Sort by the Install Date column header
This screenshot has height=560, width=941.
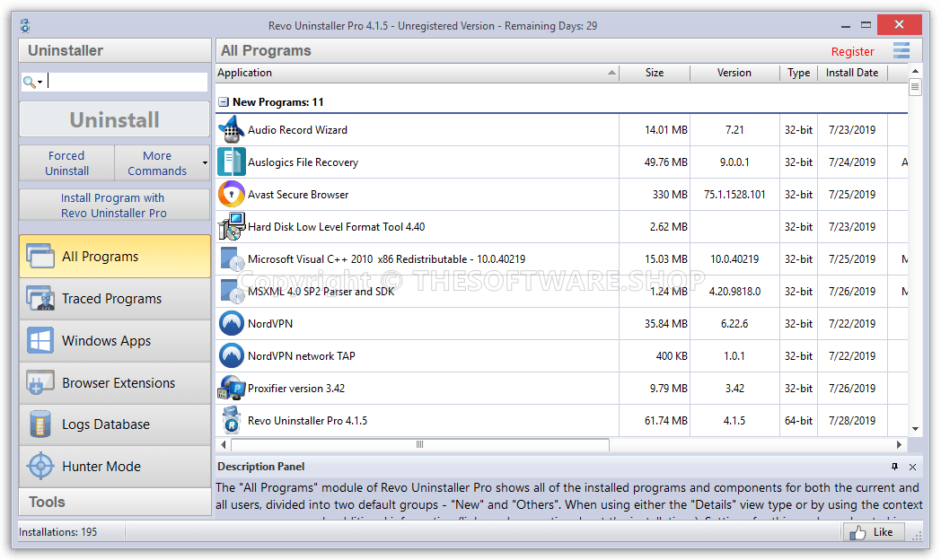[x=852, y=73]
